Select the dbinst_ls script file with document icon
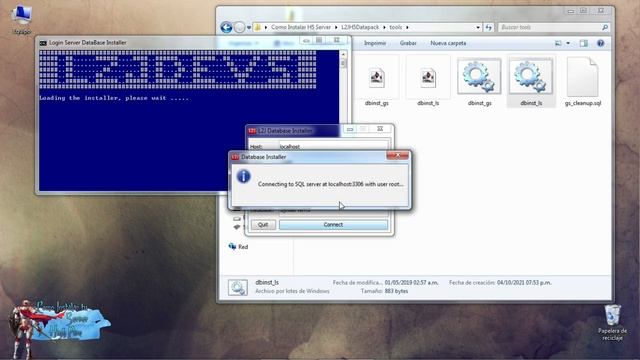Image resolution: width=640 pixels, height=360 pixels. (x=428, y=82)
